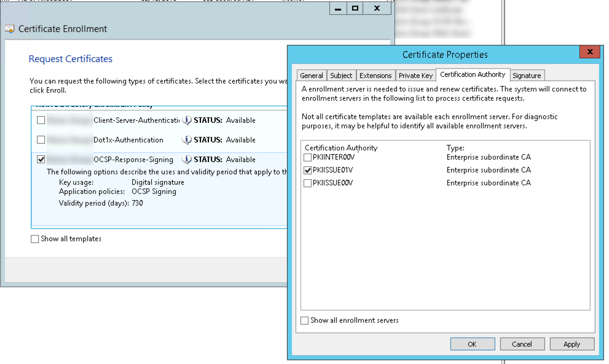Enable Show all templates checkbox
The image size is (609, 364).
[34, 239]
